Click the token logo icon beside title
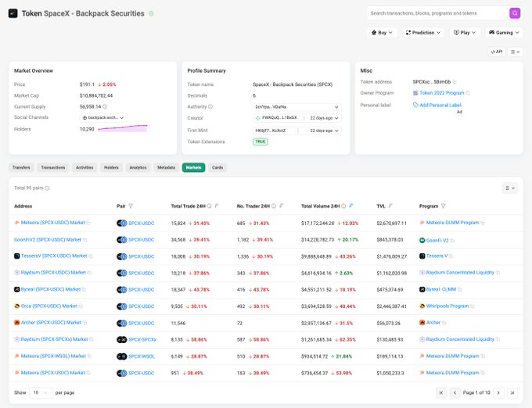This screenshot has height=408, width=532. pos(13,13)
